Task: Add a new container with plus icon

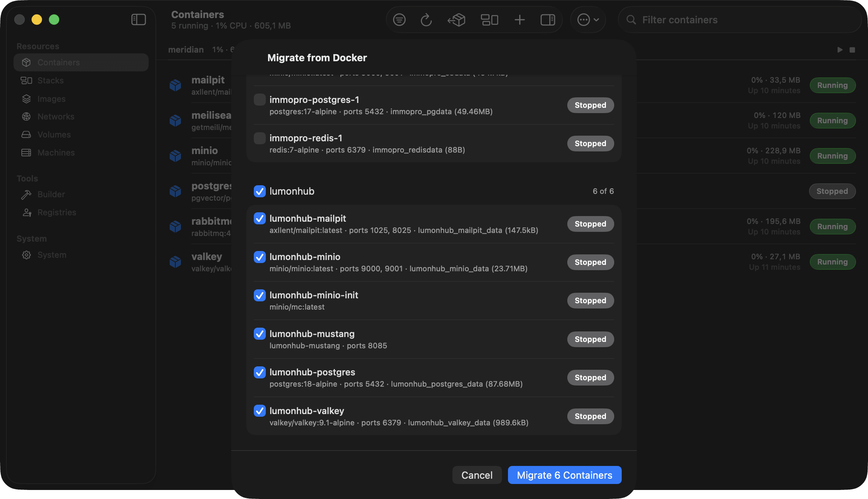Action: [x=520, y=20]
